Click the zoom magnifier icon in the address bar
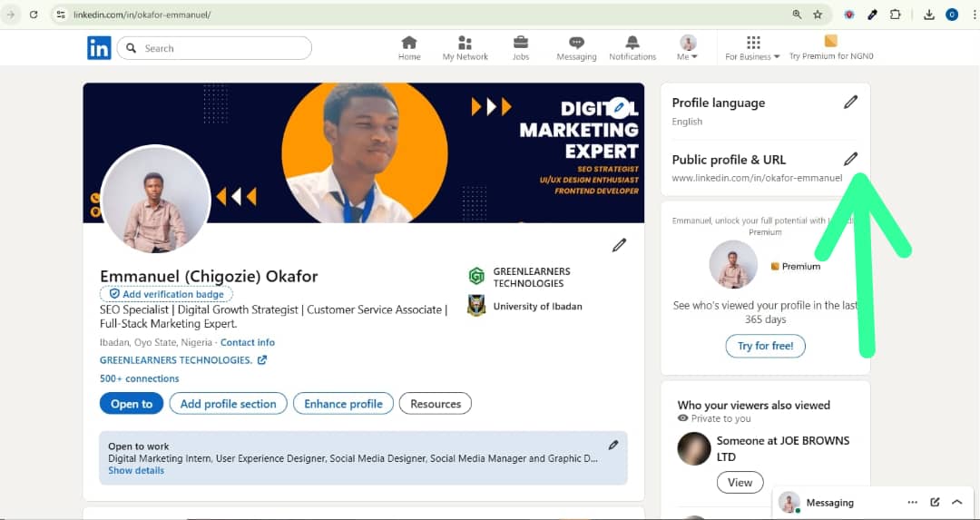 click(797, 15)
